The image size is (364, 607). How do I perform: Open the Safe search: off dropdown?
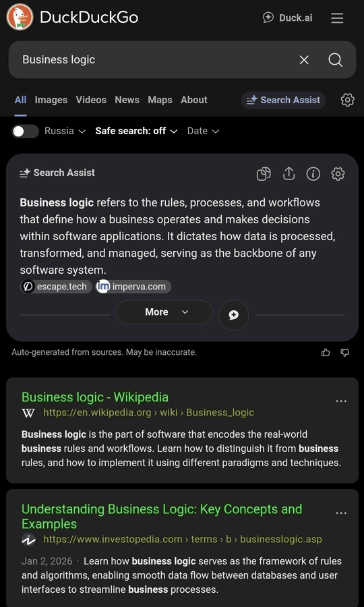pos(136,131)
